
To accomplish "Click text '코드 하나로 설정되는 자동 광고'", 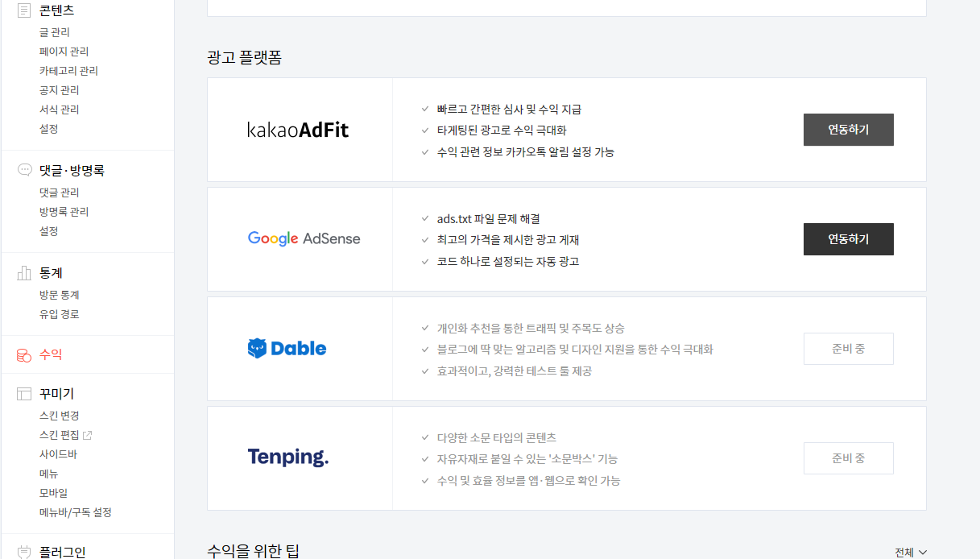I will tap(508, 261).
